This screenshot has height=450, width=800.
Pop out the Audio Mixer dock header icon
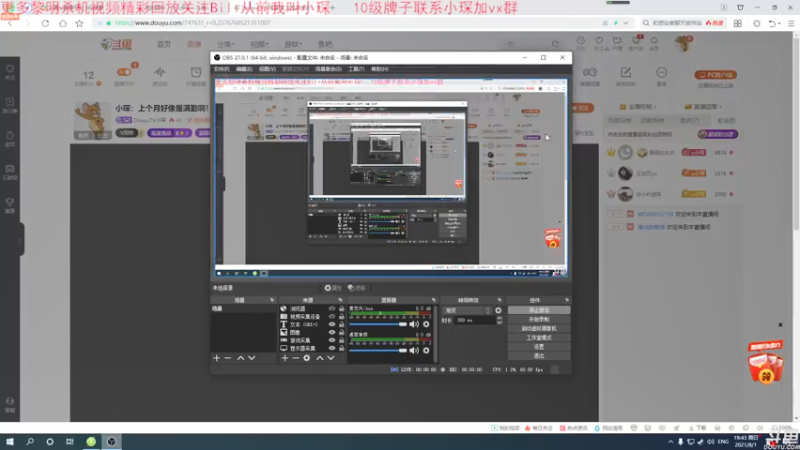point(434,300)
